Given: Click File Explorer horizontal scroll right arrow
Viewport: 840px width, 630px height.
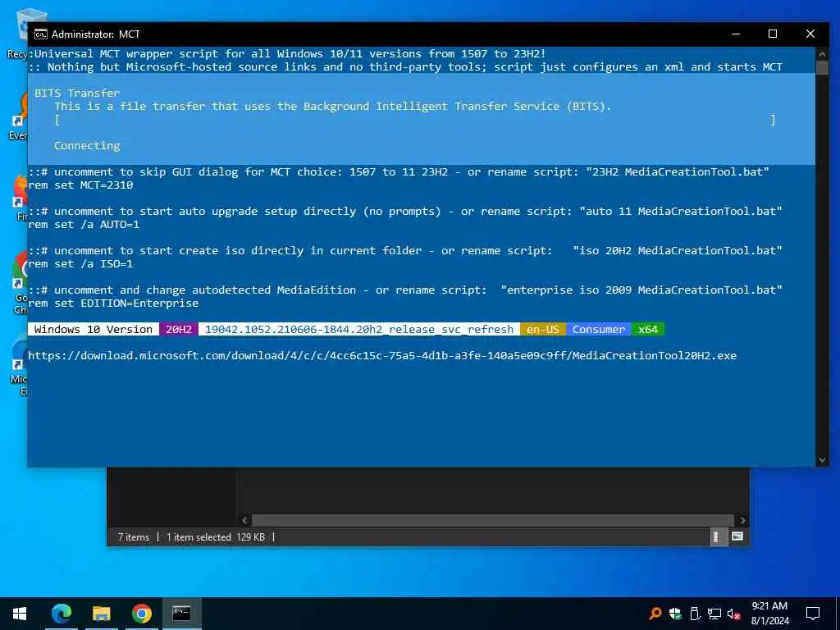Looking at the screenshot, I should 742,520.
